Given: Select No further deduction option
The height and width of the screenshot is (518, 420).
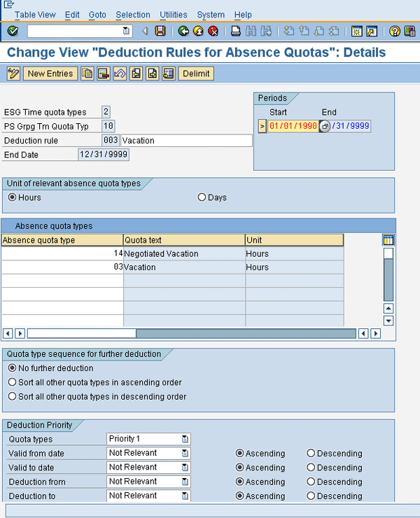Looking at the screenshot, I should pyautogui.click(x=12, y=367).
